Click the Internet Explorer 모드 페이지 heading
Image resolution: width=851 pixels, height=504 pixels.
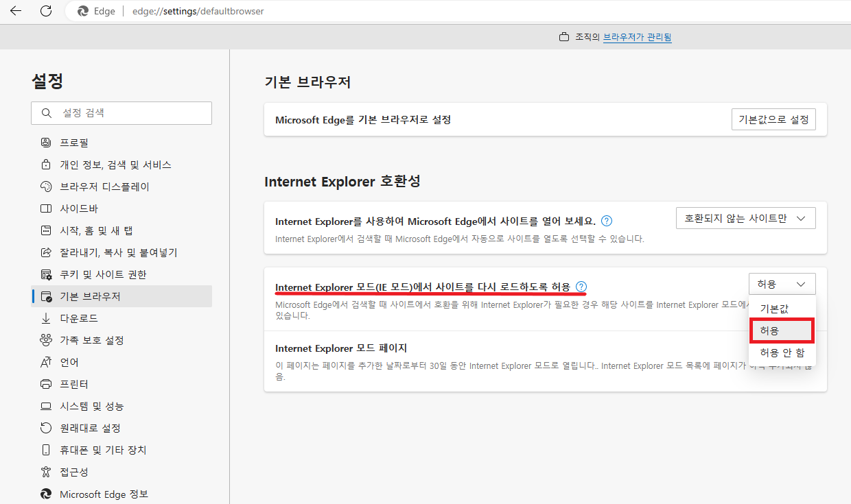(x=341, y=348)
